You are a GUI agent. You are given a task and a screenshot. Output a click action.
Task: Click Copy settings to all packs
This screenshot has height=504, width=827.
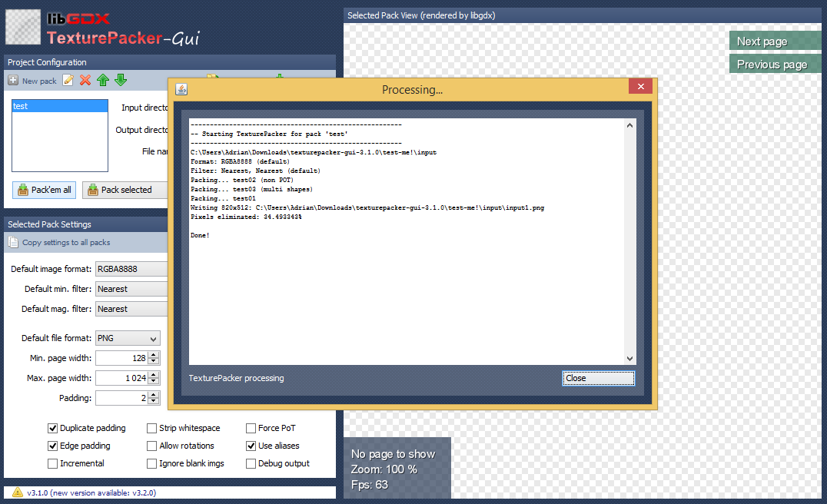pyautogui.click(x=66, y=243)
